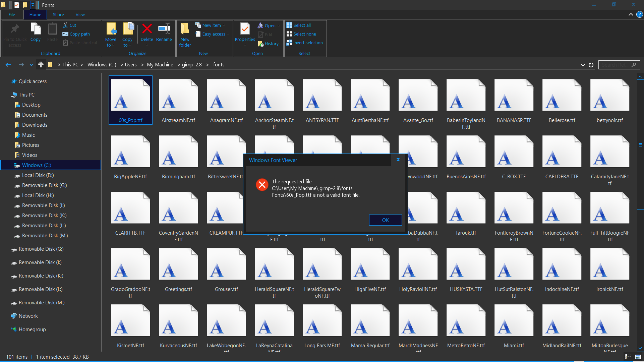The height and width of the screenshot is (362, 644).
Task: Click OK in the Windows Font Viewer dialog
Action: pyautogui.click(x=385, y=220)
